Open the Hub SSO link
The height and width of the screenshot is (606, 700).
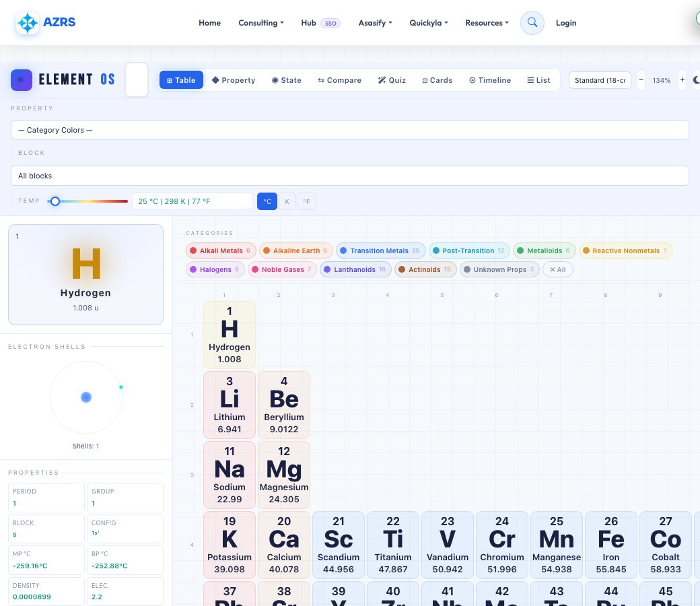point(320,23)
